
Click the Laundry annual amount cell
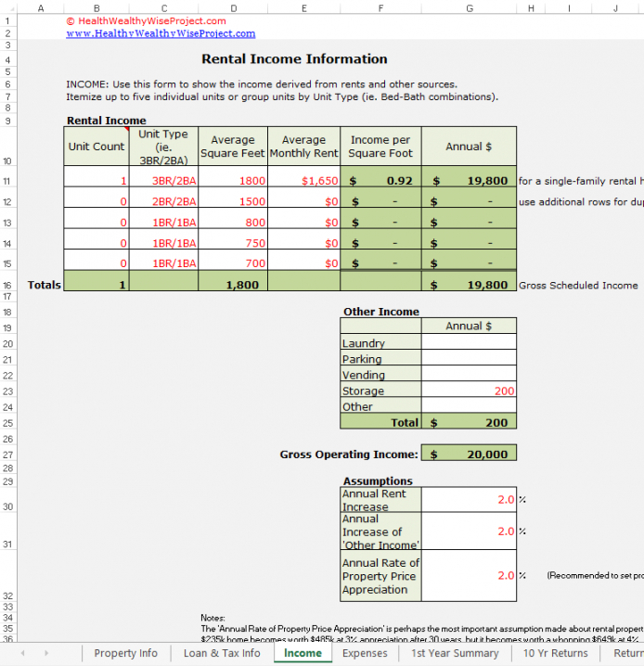pyautogui.click(x=469, y=343)
